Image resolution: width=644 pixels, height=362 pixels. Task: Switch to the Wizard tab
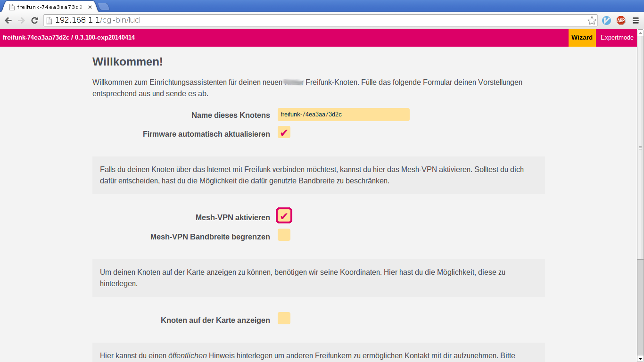(x=582, y=38)
